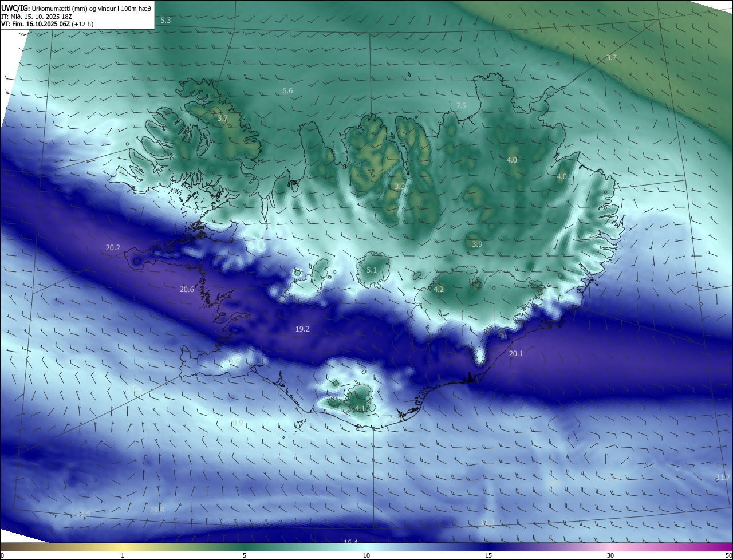
Task: Click the 5.3 value label
Action: coord(165,20)
